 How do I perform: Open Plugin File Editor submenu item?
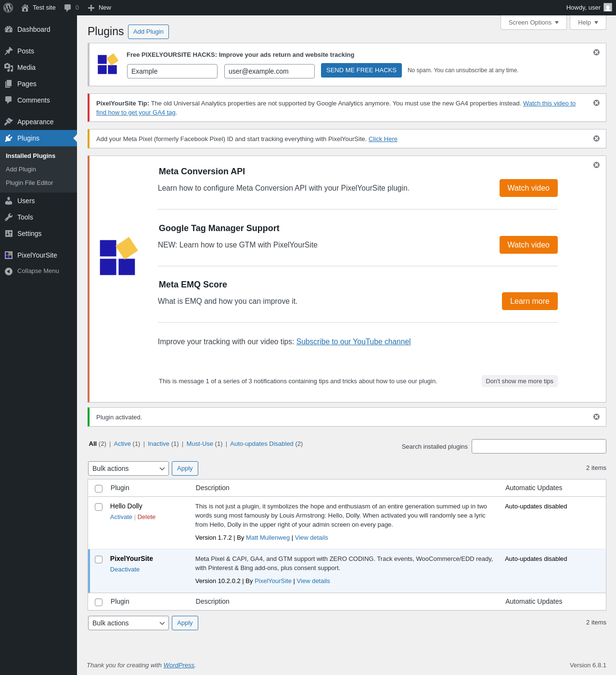point(29,183)
